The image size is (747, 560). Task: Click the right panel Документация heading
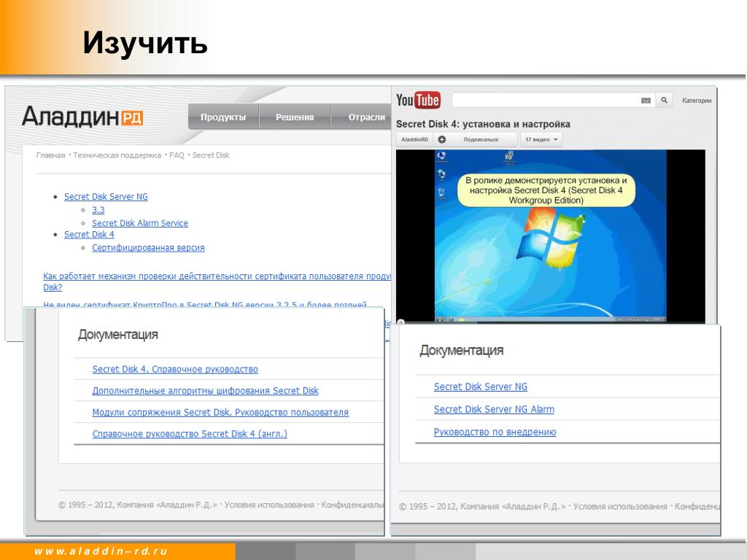[x=461, y=351]
